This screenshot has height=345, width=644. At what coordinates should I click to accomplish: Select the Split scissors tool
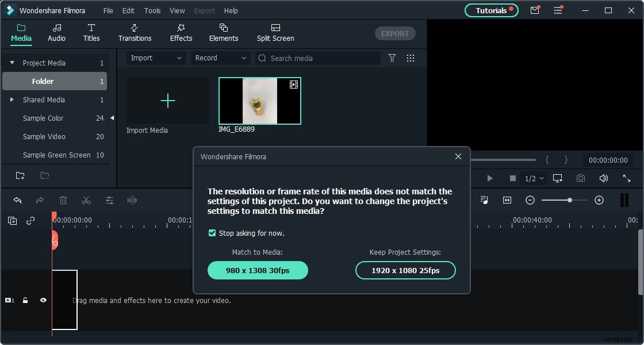86,200
